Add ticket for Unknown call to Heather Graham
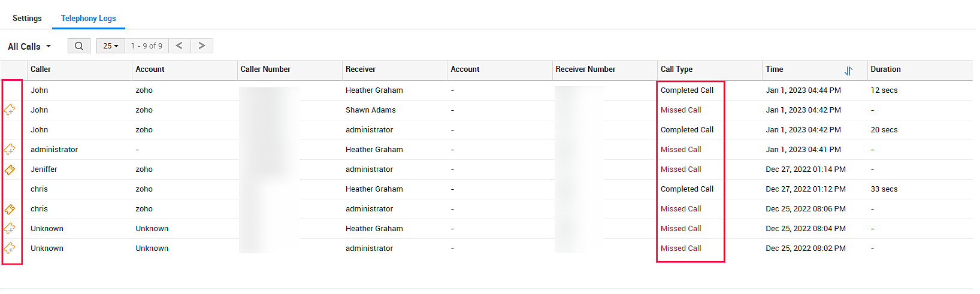 10,229
